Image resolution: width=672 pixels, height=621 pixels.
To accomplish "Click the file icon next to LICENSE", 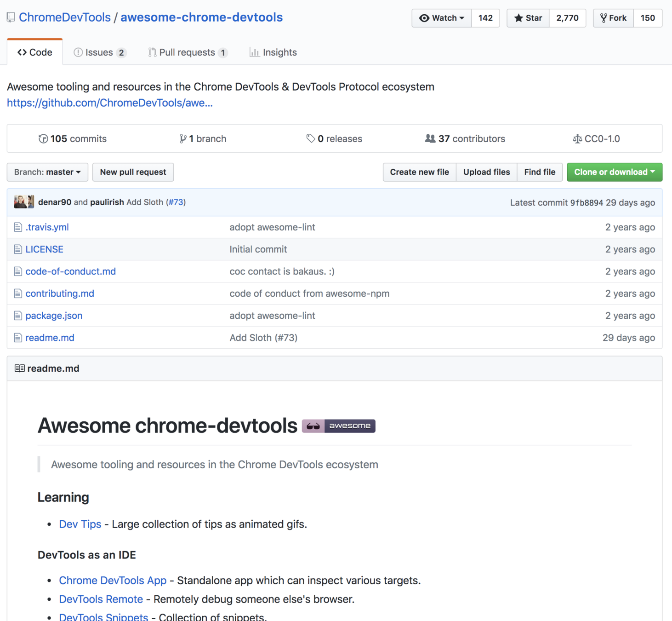I will [x=18, y=249].
